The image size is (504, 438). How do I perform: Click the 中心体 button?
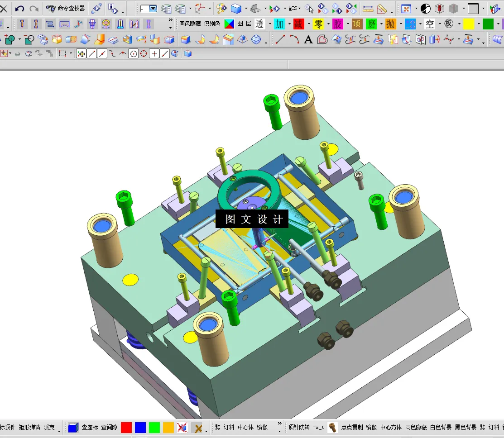point(245,427)
